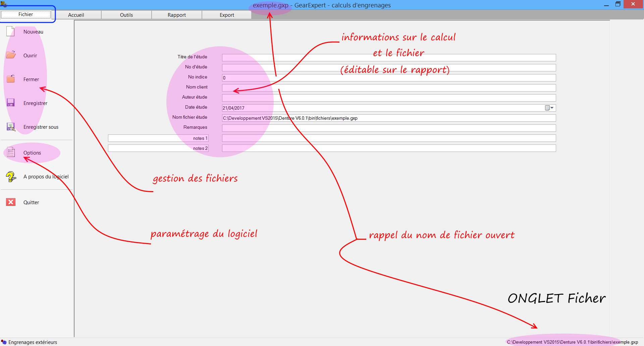Open A propos du logiciel
This screenshot has width=644, height=346.
click(x=46, y=177)
